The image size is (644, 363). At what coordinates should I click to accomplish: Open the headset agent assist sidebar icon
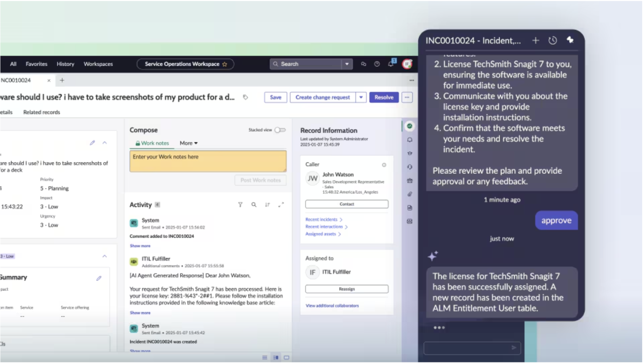click(410, 167)
